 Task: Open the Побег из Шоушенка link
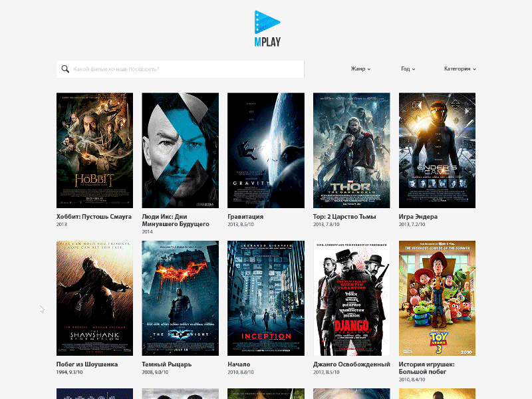pyautogui.click(x=86, y=365)
